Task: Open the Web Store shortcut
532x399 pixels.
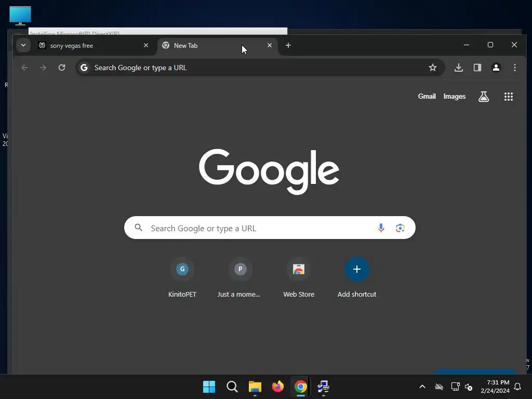Action: pyautogui.click(x=299, y=277)
